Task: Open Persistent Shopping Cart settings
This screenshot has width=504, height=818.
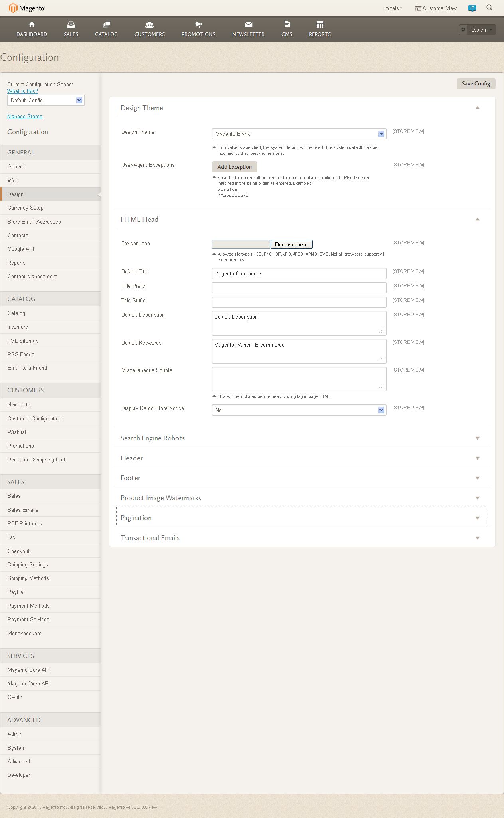Action: click(50, 460)
